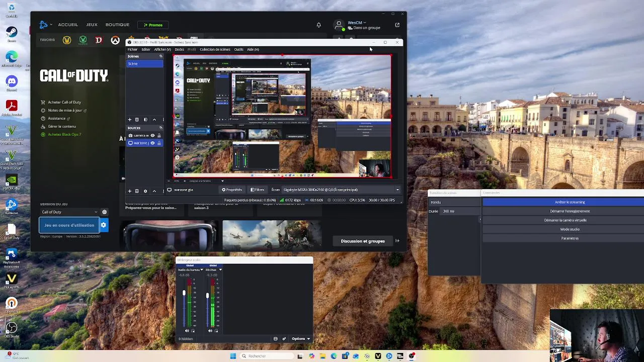Open Docks menu in OBS

click(x=179, y=49)
